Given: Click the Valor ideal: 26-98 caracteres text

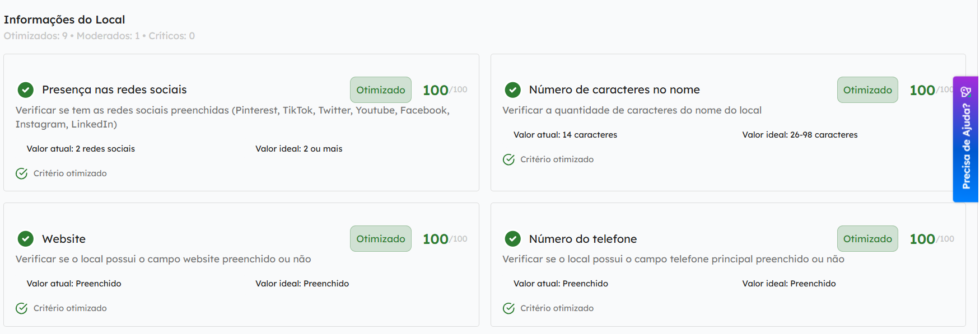Looking at the screenshot, I should (x=800, y=135).
